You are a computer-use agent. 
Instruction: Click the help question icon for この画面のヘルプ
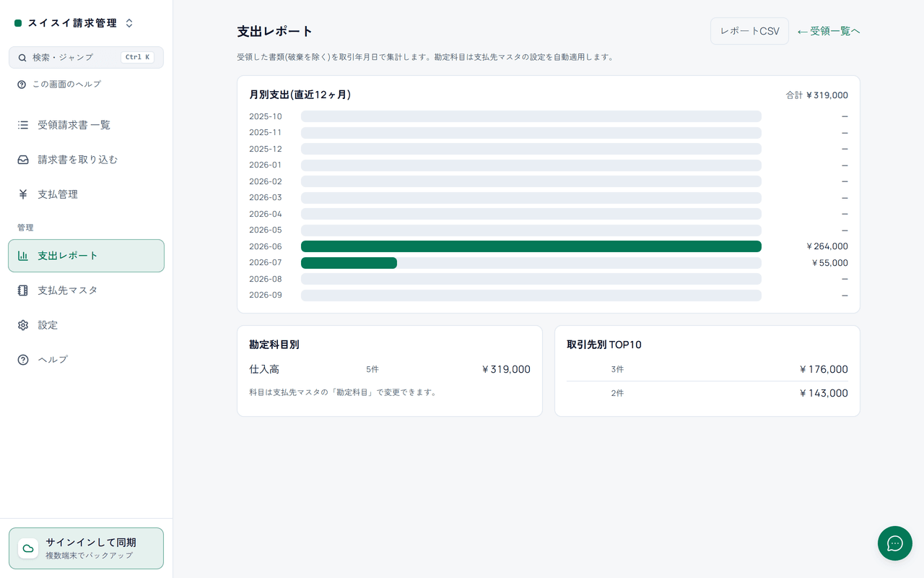22,85
